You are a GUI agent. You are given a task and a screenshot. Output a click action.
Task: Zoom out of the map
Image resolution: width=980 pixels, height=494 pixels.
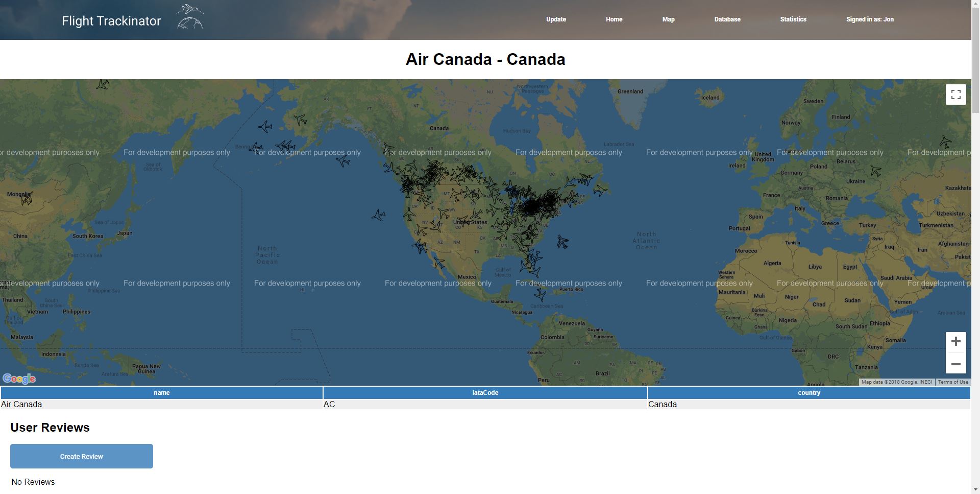click(955, 364)
